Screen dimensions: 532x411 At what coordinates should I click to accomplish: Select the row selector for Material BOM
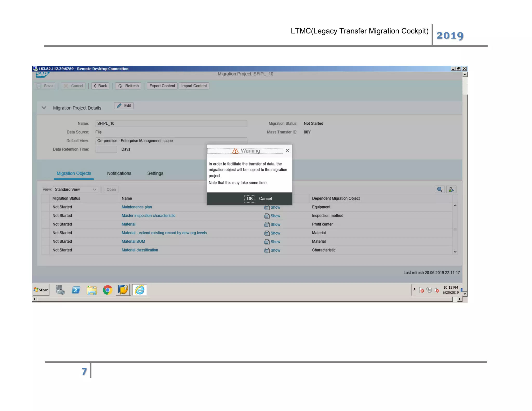click(45, 242)
